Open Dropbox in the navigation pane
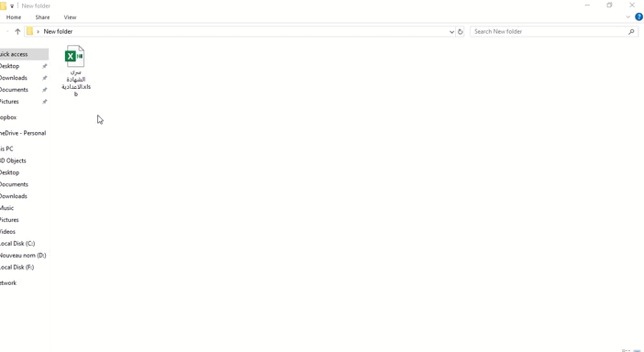 pos(8,117)
